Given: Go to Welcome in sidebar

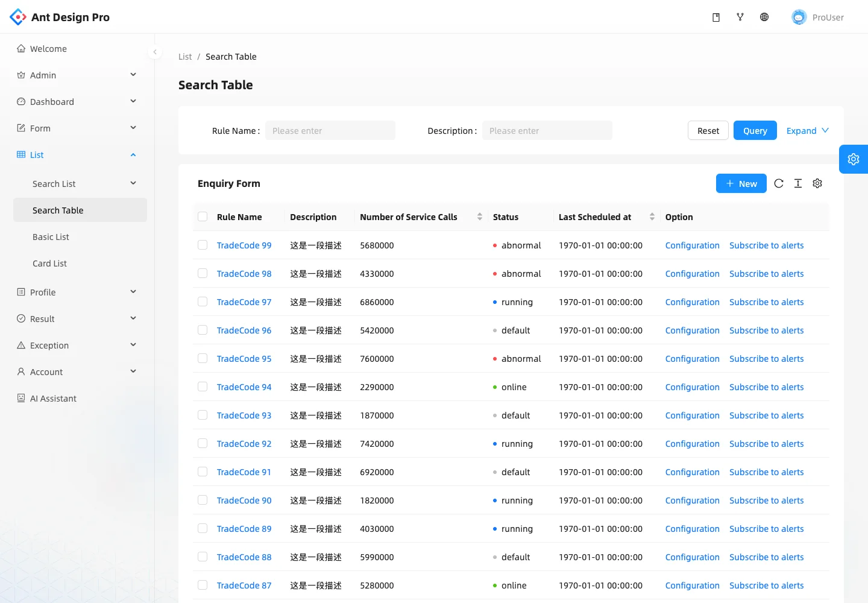Looking at the screenshot, I should point(80,49).
